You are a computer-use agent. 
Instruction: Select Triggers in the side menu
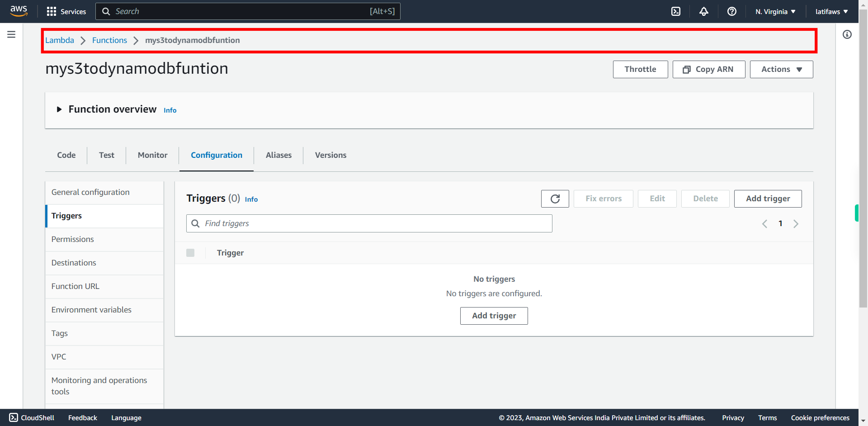(x=104, y=216)
